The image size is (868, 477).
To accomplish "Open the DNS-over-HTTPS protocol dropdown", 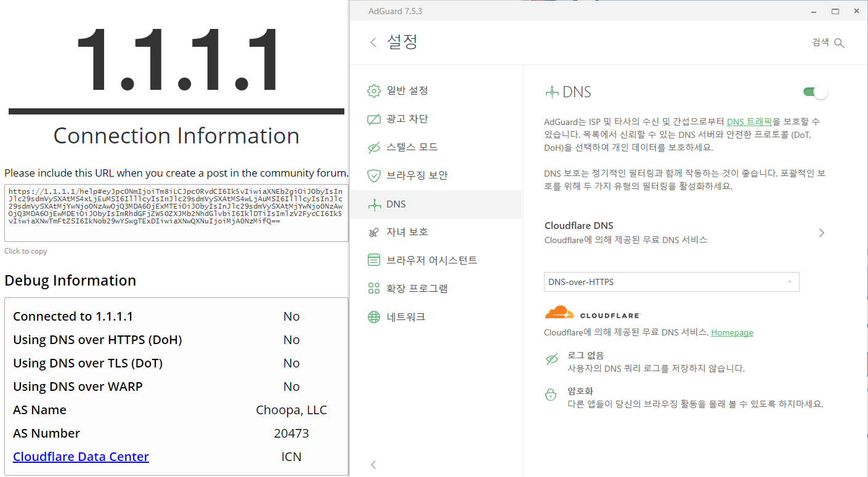I will pos(671,282).
